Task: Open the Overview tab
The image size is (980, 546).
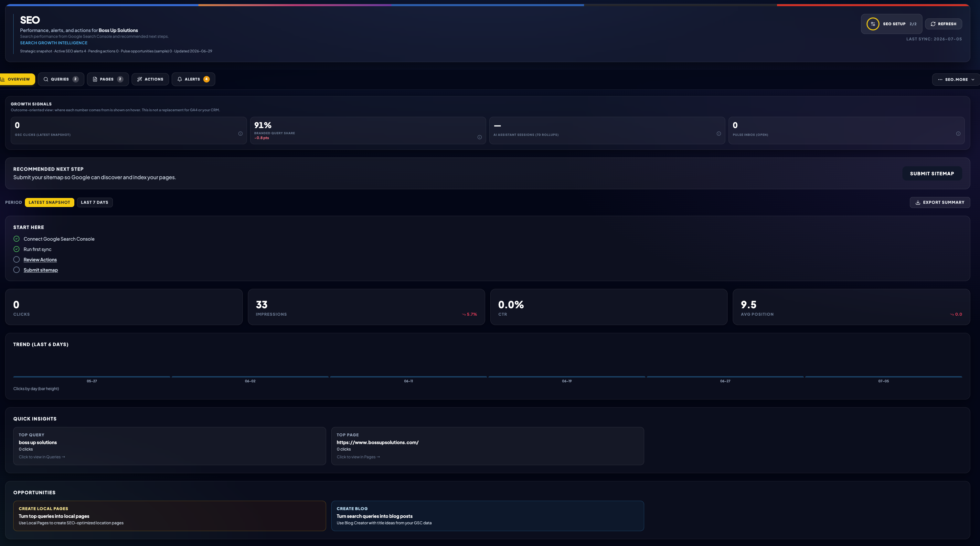Action: tap(17, 79)
